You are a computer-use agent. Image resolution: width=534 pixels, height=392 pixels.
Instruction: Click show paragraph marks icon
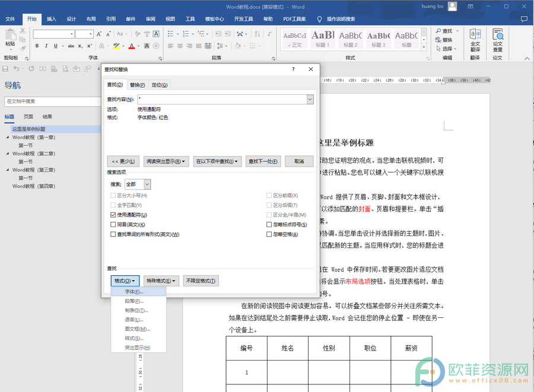[269, 34]
